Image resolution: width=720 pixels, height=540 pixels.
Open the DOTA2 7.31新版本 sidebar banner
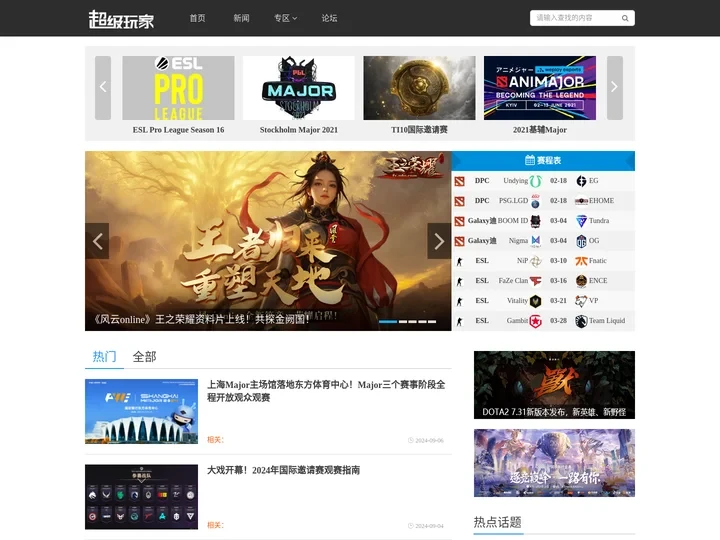tap(554, 385)
